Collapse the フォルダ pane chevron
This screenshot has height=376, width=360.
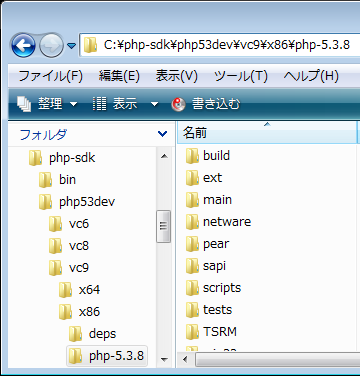(162, 134)
